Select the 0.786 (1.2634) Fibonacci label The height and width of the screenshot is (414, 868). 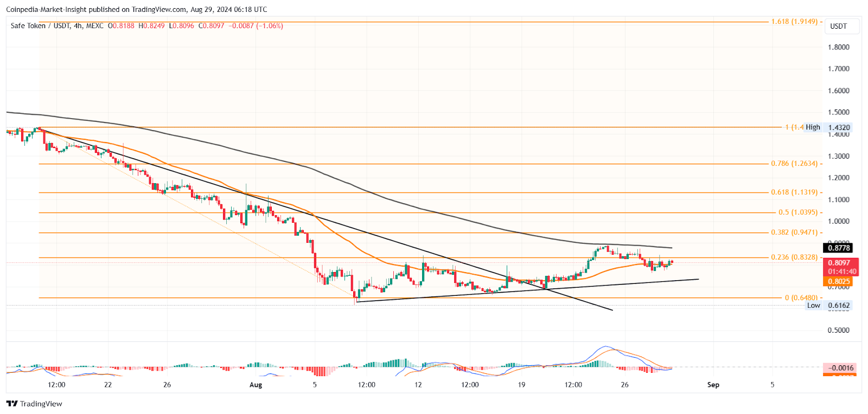794,163
